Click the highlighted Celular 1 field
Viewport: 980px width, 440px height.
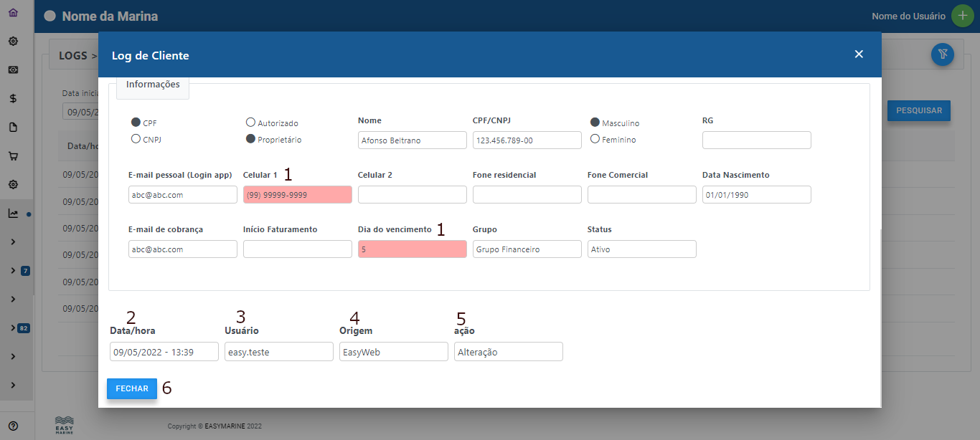pyautogui.click(x=297, y=195)
